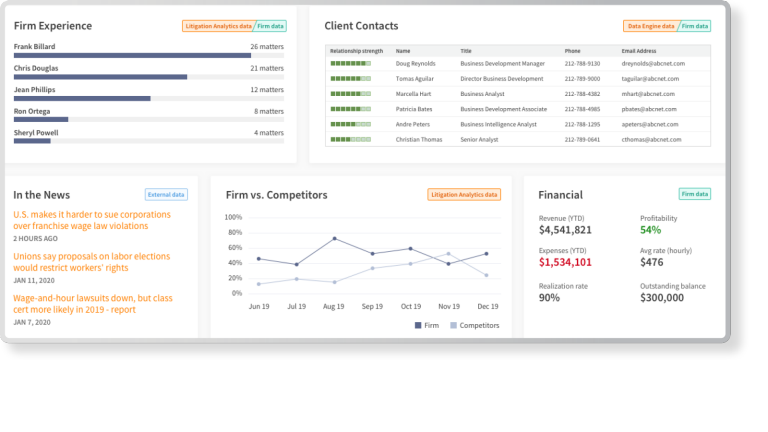Click the External data badge in In the News
768x432 pixels.
(165, 195)
